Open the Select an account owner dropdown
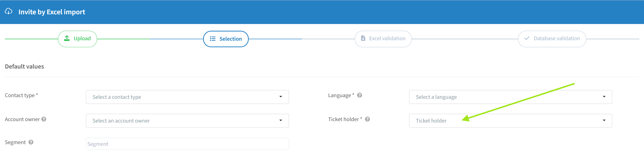 coord(187,121)
